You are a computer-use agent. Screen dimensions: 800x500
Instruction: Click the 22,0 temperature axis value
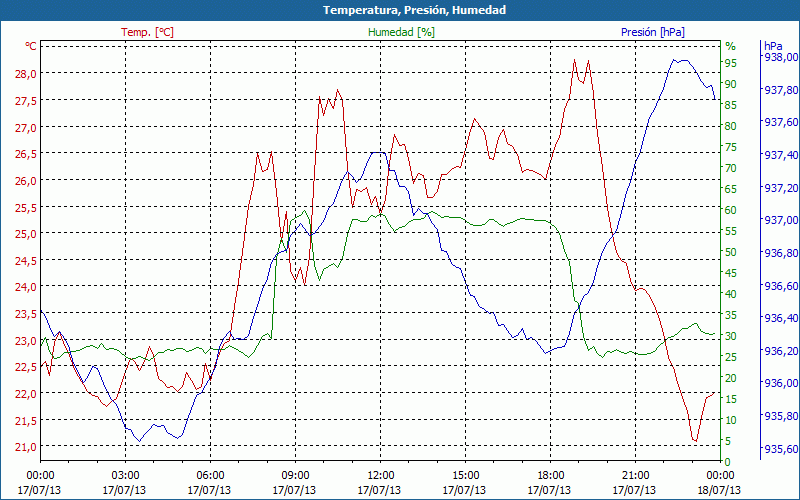click(x=27, y=393)
